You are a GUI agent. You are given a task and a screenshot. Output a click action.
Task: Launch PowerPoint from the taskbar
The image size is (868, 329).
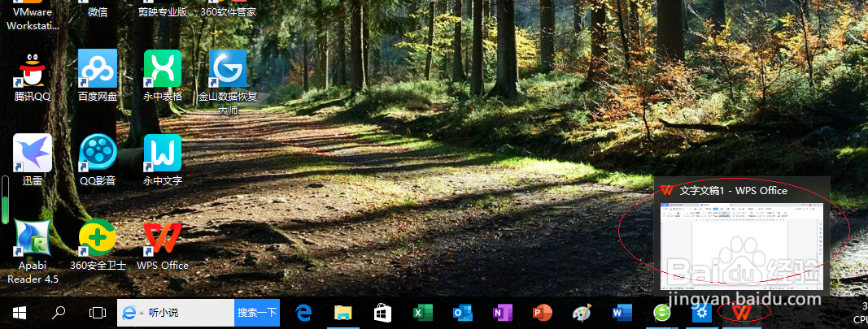point(542,313)
